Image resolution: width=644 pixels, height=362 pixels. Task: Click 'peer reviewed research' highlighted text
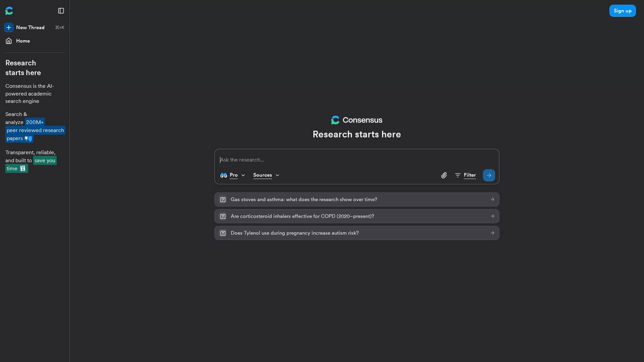coord(35,130)
